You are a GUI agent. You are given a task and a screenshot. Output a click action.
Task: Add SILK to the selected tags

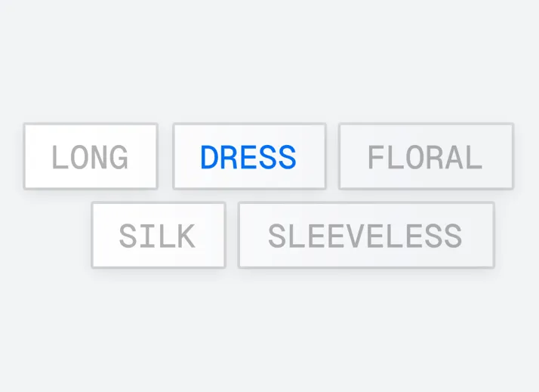pyautogui.click(x=158, y=235)
